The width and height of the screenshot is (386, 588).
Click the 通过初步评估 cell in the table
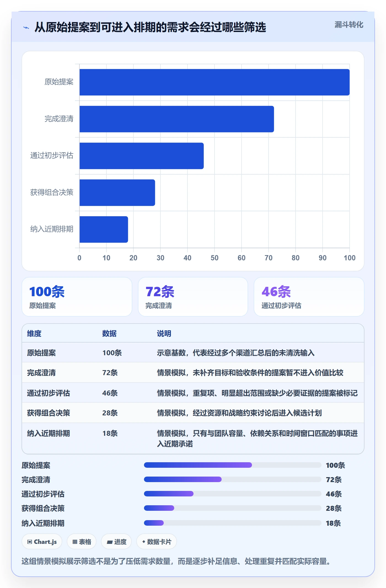tap(49, 393)
